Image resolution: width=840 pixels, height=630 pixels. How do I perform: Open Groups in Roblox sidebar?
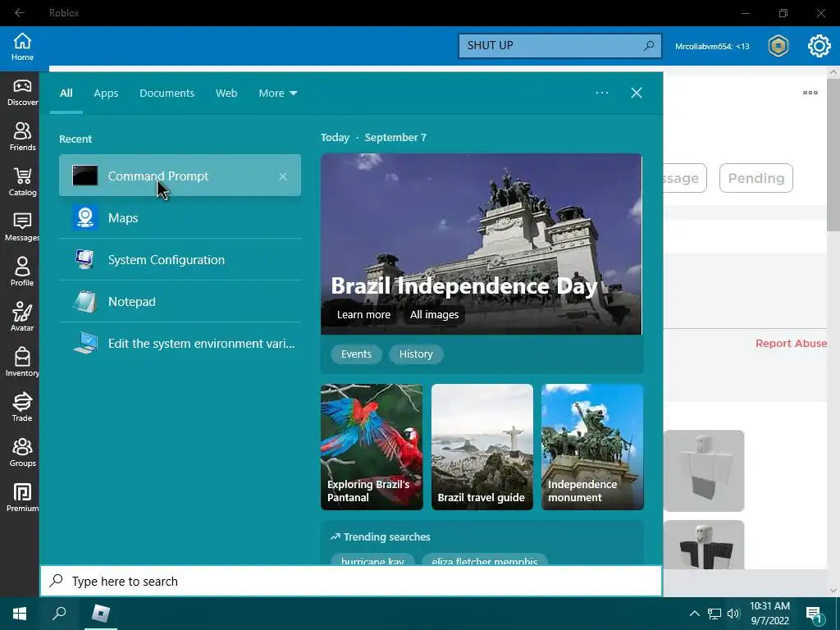tap(22, 452)
